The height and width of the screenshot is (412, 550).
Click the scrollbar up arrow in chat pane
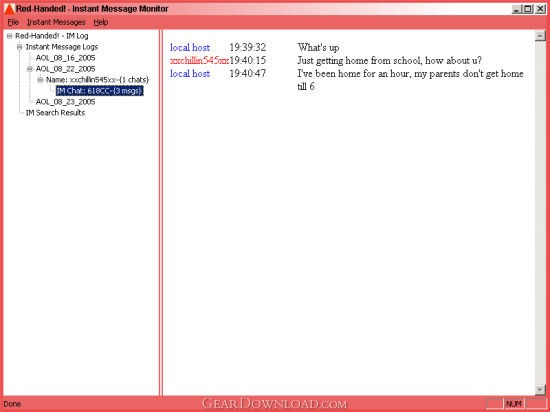540,36
